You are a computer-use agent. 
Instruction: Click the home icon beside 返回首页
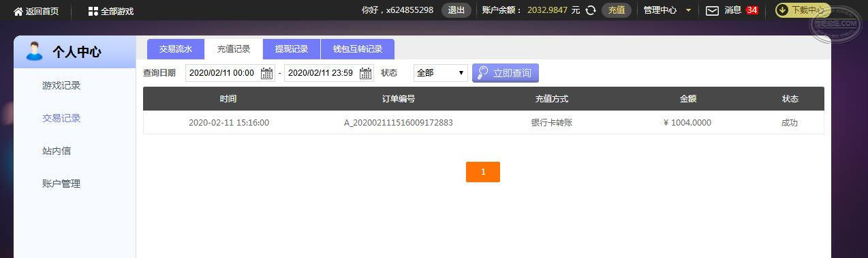pos(18,11)
